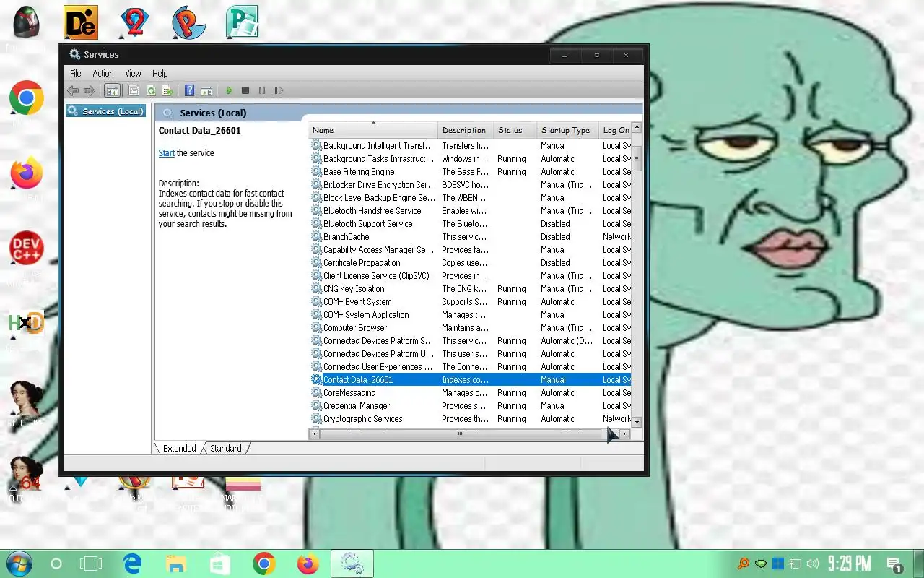Viewport: 924px width, 578px height.
Task: Select the Contact Data_26601 row
Action: point(471,380)
